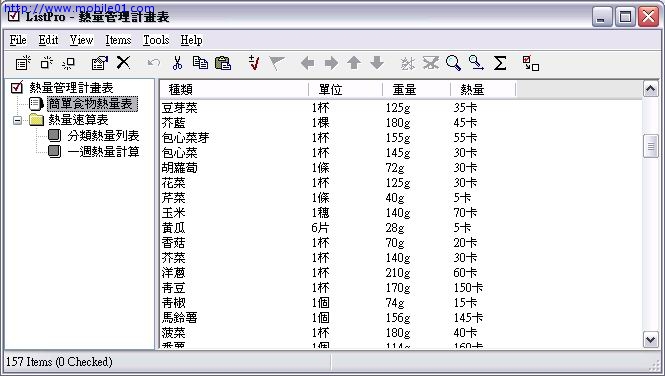
Task: Select the 青豆 row
Action: [401, 288]
